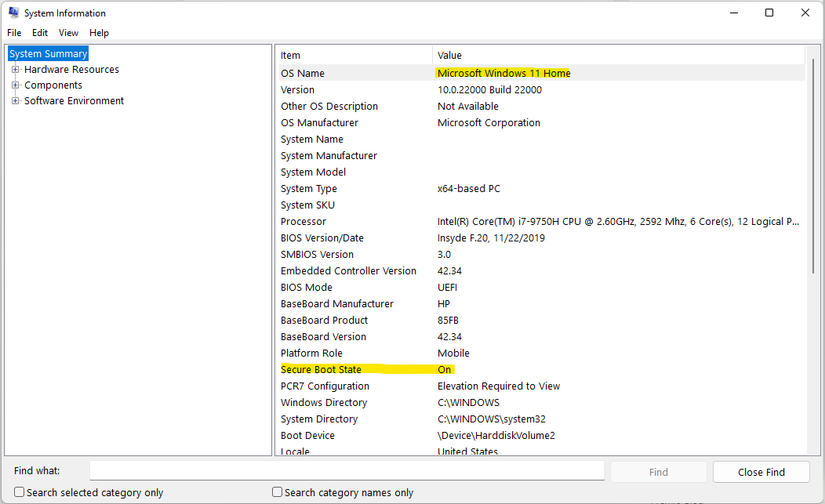
Task: Select the OS Name row
Action: click(x=540, y=73)
